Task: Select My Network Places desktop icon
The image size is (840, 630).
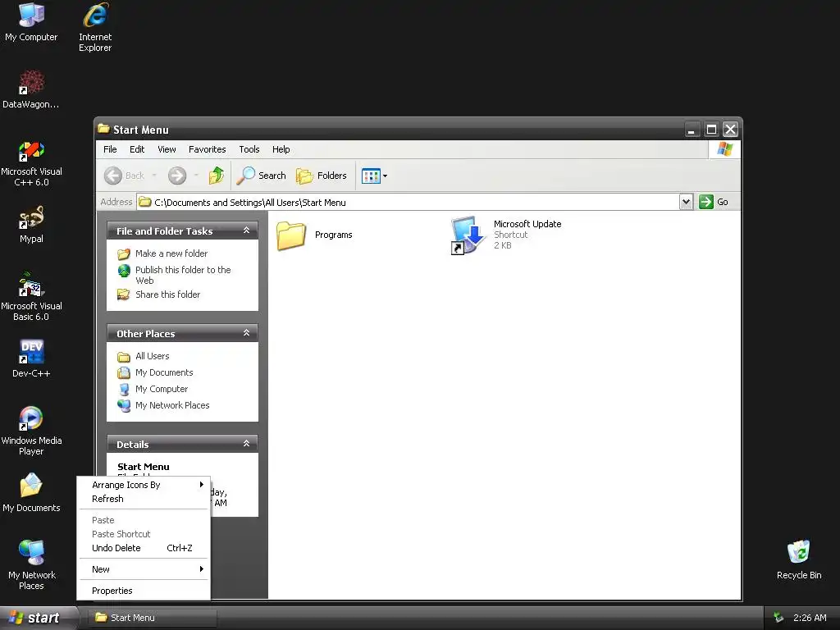Action: (x=31, y=565)
